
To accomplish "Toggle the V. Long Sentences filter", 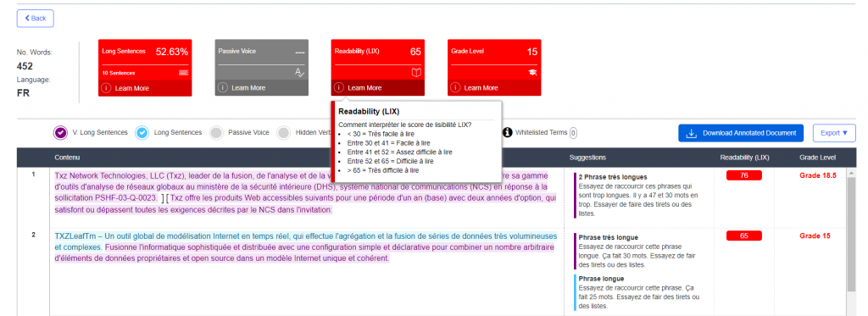I will 60,133.
